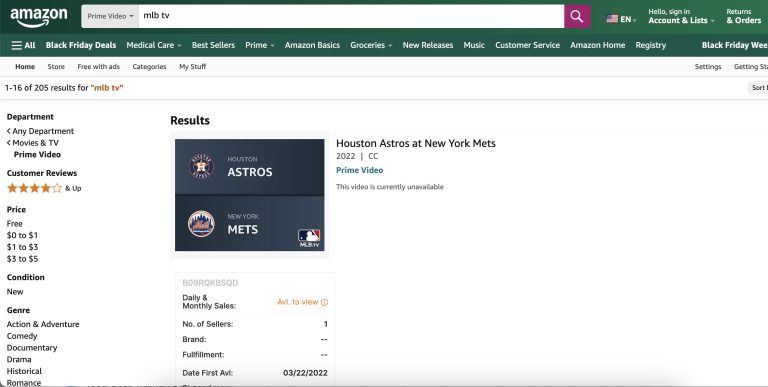Filter condition New
The width and height of the screenshot is (768, 387).
point(15,291)
